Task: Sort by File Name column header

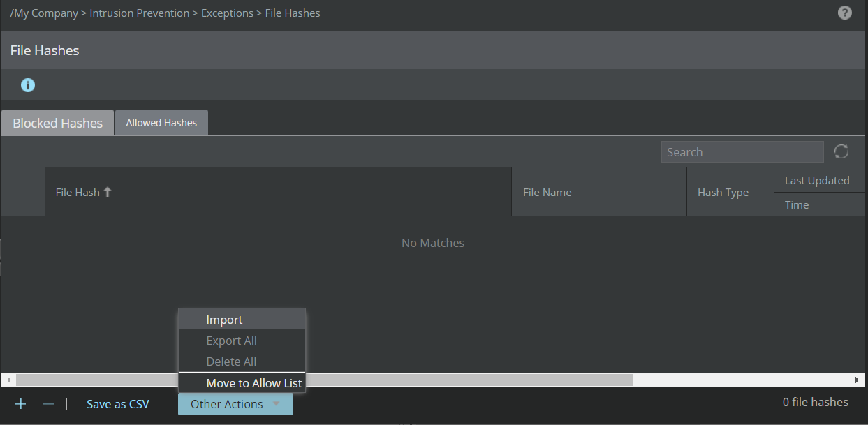Action: (x=599, y=192)
